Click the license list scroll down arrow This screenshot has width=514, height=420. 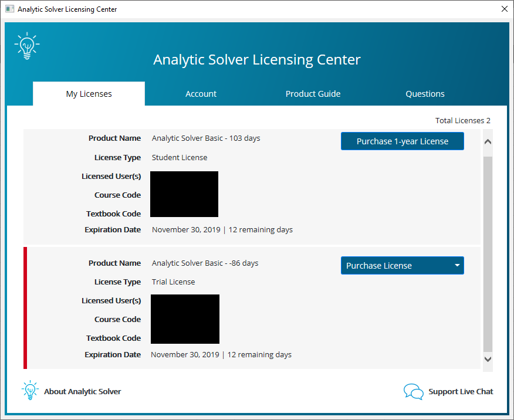click(x=488, y=359)
